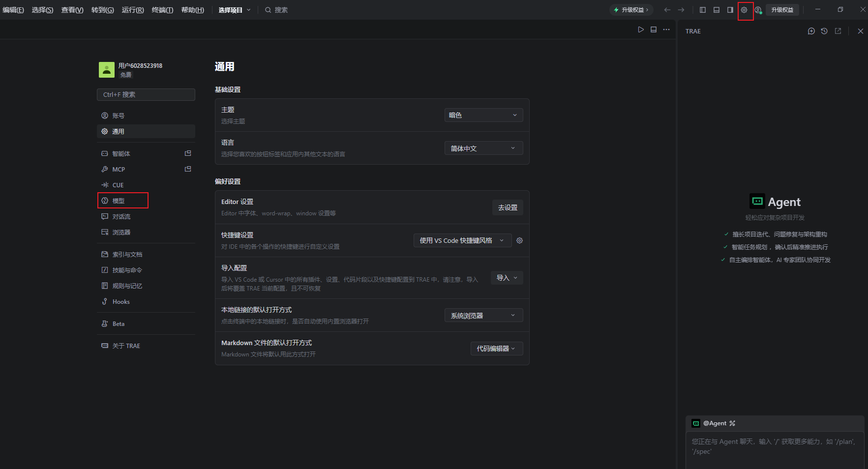This screenshot has width=868, height=469.
Task: Select CUE in settings sidebar
Action: tap(146, 185)
